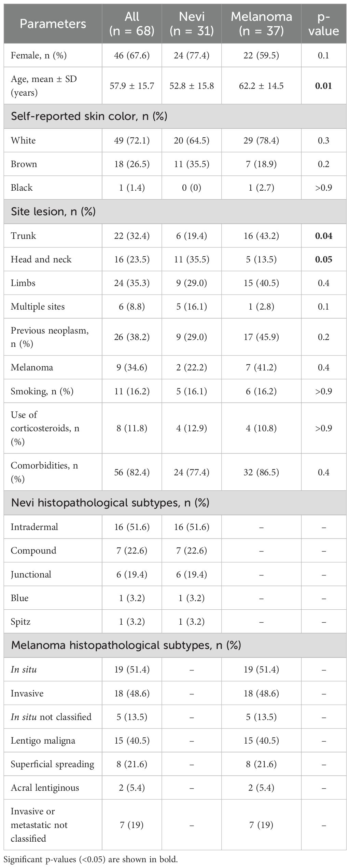This screenshot has height=868, width=350.
Task: Select the Superficial spreading row label
Action: tap(52, 764)
